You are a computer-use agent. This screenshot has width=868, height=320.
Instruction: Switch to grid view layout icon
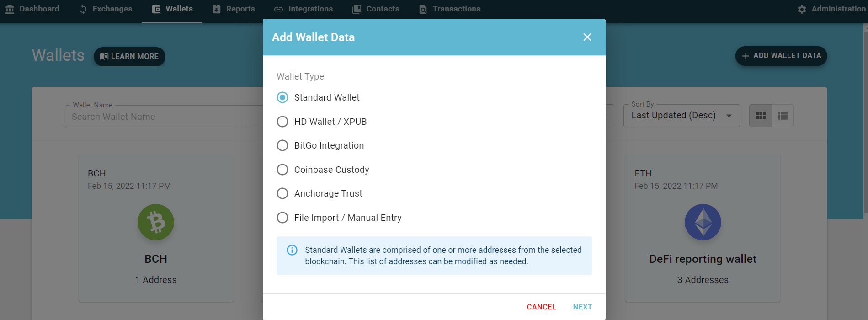(x=761, y=116)
